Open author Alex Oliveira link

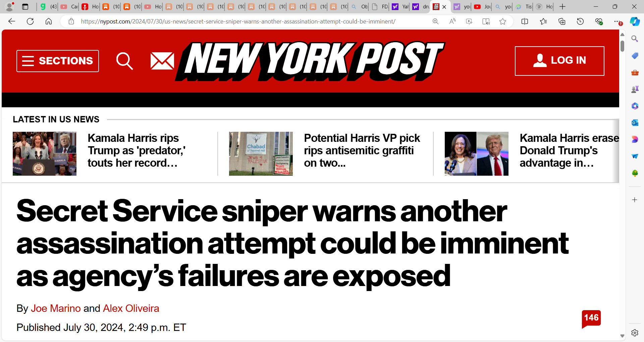tap(131, 308)
